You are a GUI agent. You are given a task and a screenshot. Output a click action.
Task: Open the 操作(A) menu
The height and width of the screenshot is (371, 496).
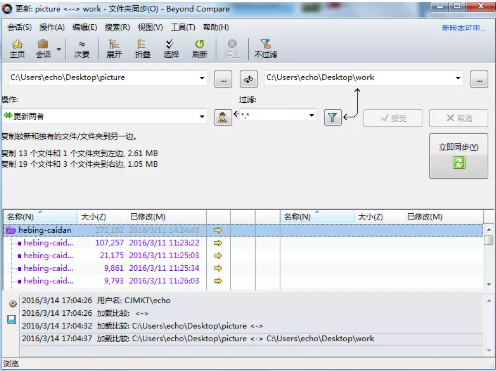click(52, 27)
